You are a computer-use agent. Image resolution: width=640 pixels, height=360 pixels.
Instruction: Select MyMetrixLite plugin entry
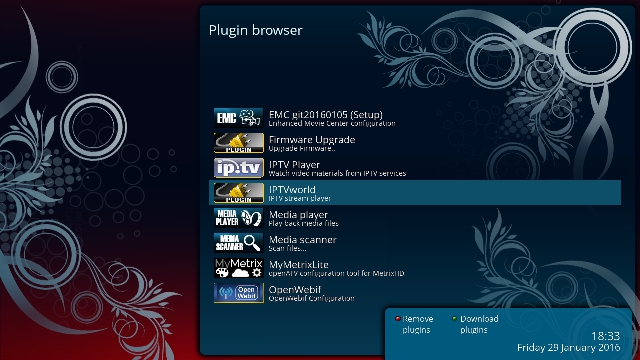415,268
